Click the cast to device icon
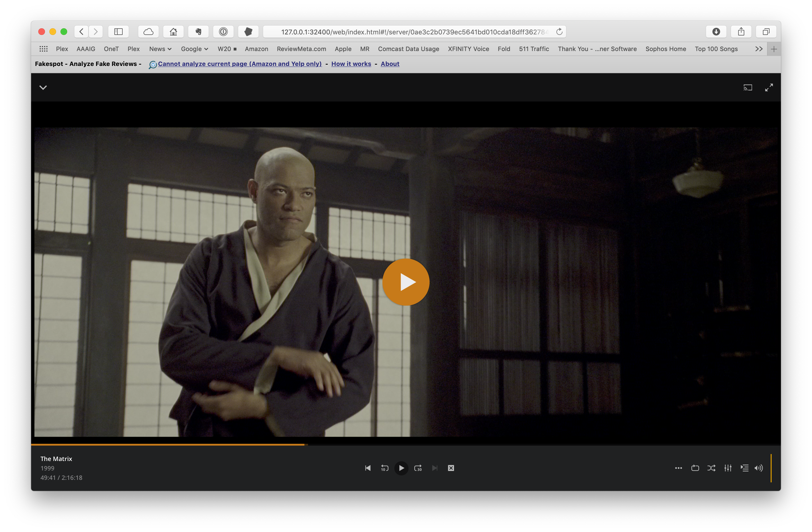The height and width of the screenshot is (532, 812). pos(748,88)
